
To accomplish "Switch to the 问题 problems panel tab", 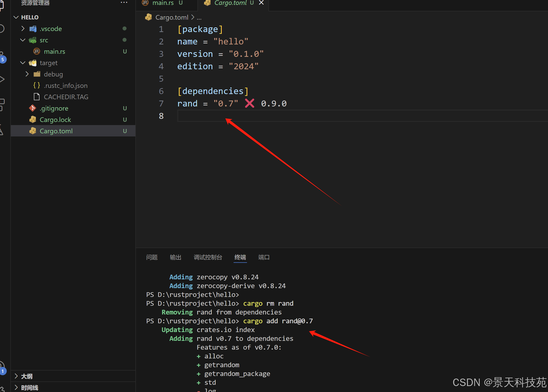I will 152,257.
